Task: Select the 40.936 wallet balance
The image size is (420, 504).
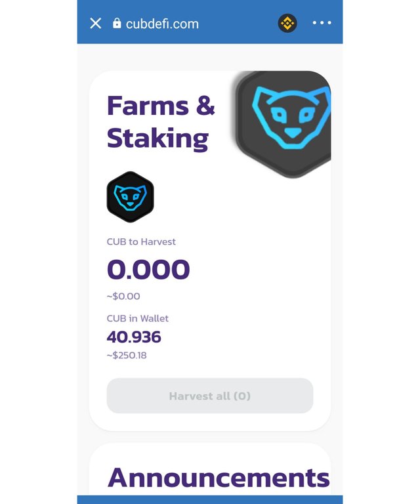Action: [134, 337]
